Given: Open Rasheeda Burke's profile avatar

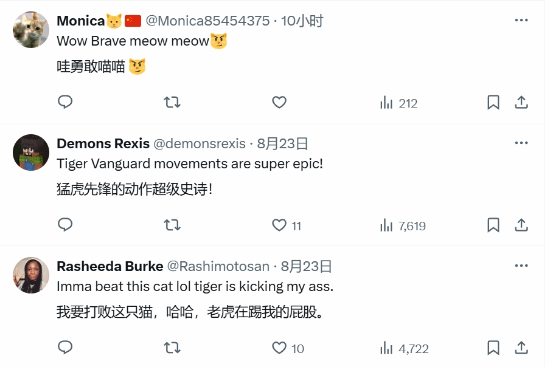Looking at the screenshot, I should coord(31,275).
